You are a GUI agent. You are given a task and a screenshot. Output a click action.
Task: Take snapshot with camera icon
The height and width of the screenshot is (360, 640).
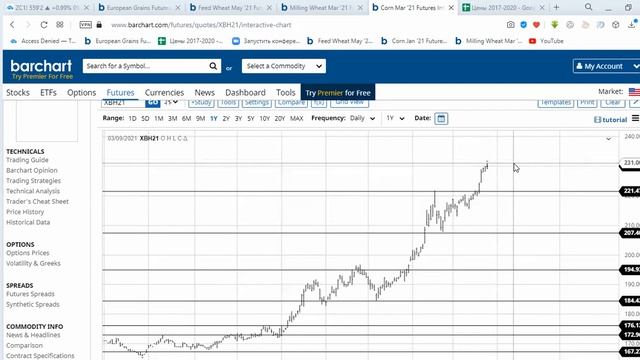tap(511, 25)
